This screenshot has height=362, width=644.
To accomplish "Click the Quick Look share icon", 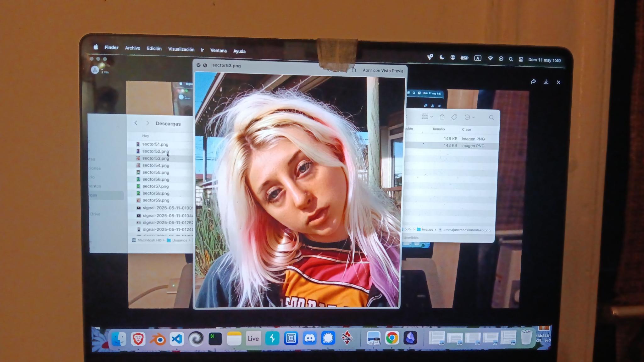I will click(354, 70).
